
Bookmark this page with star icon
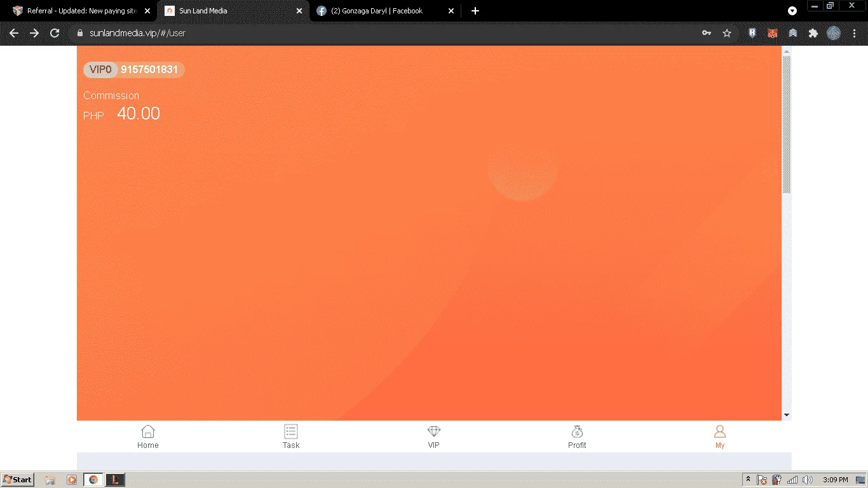(727, 33)
